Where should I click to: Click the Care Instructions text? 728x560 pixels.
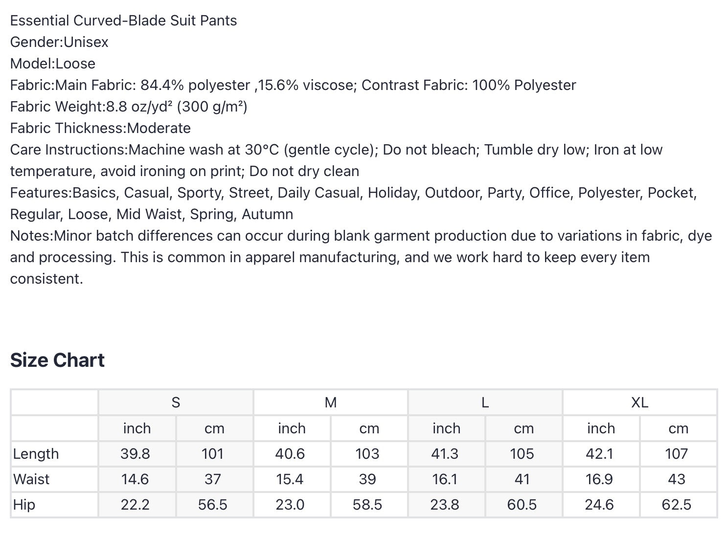coord(336,160)
